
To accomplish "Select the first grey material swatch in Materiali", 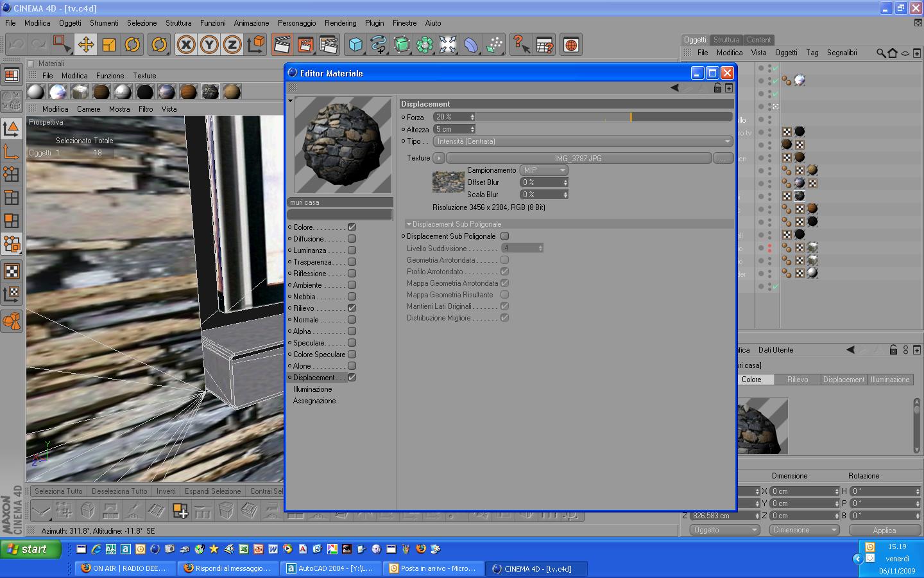I will click(36, 92).
